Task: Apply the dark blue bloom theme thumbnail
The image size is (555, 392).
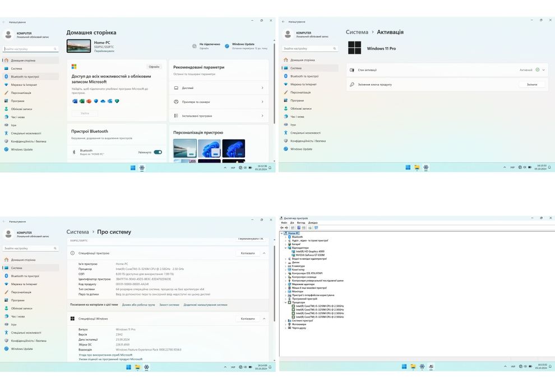Action: 234,148
